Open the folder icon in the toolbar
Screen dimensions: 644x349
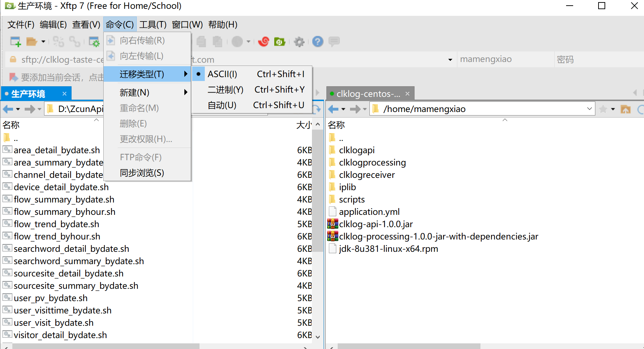32,42
